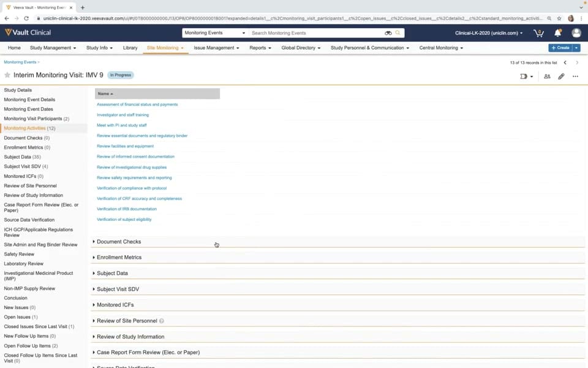Screen dimensions: 588x368
Task: Go to Laboratory Review in sidebar
Action: pyautogui.click(x=23, y=264)
